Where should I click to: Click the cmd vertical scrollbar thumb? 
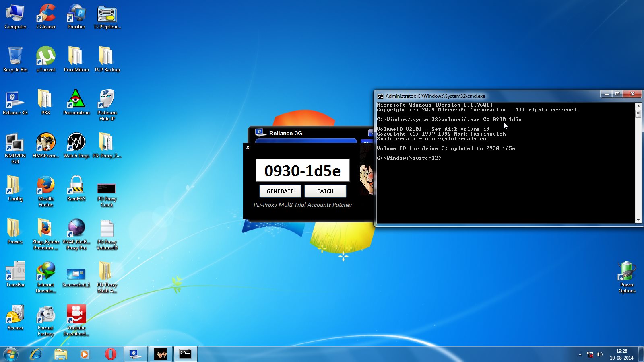638,113
